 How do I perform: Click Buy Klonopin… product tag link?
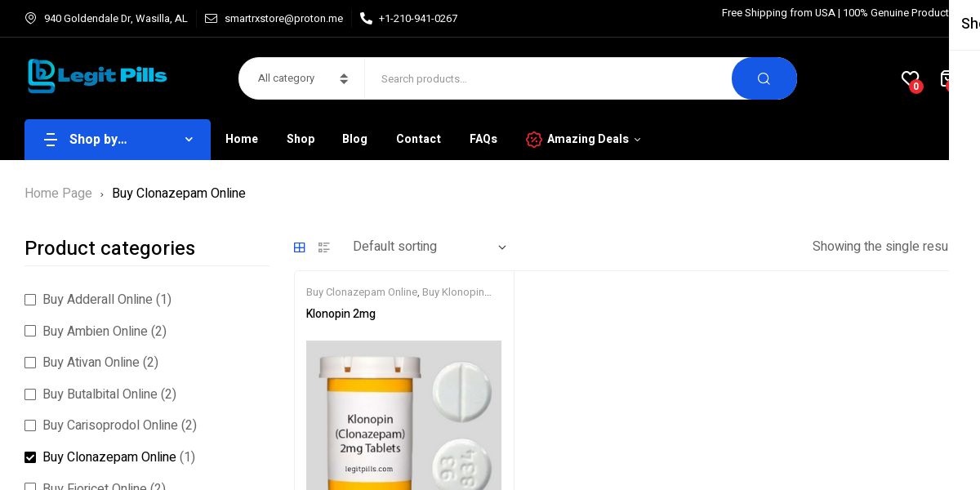coord(457,292)
